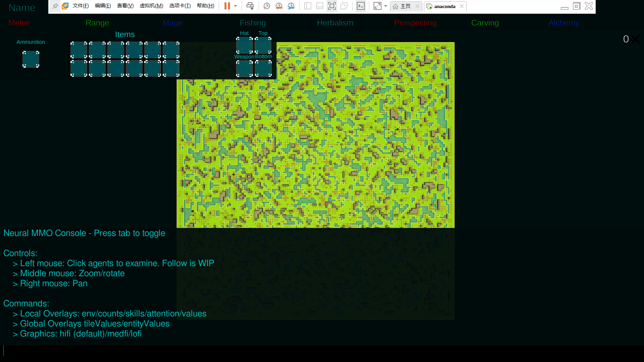Close the anaconda tab

(462, 6)
